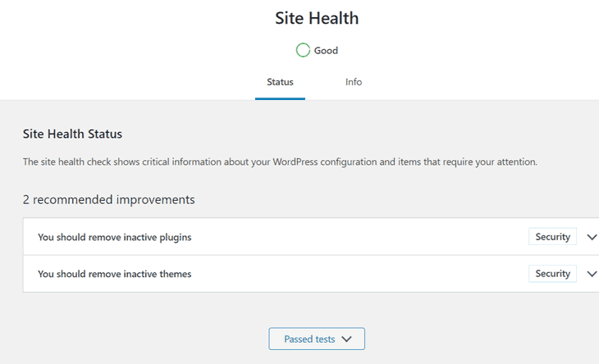Click the '2 recommended improvements' heading
Viewport: 599px width, 364px height.
point(108,199)
